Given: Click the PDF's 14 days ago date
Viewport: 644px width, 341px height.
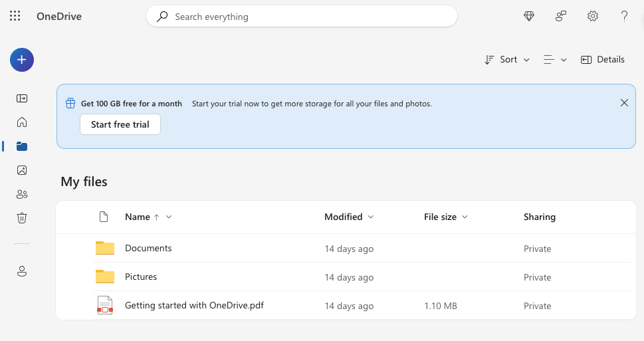Looking at the screenshot, I should point(349,306).
